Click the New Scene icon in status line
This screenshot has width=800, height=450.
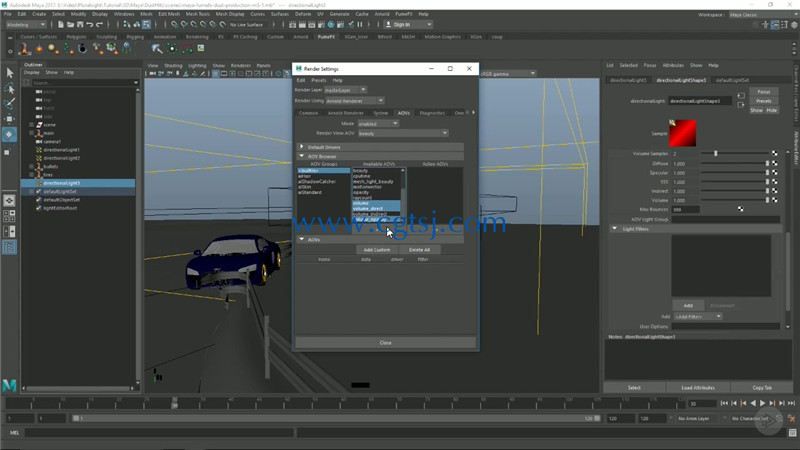click(x=61, y=24)
